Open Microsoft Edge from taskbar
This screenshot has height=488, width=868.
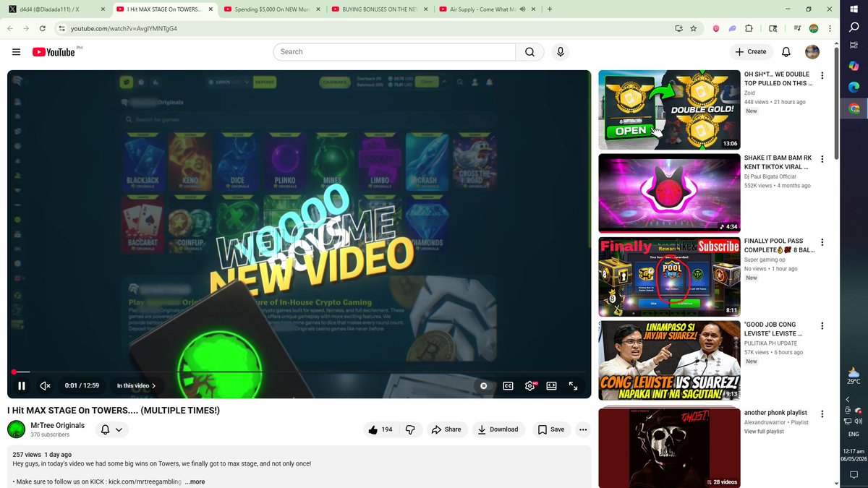(x=854, y=87)
